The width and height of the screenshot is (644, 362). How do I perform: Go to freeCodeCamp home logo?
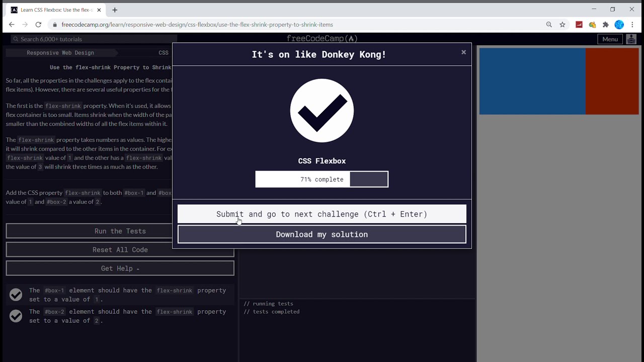coord(322,39)
